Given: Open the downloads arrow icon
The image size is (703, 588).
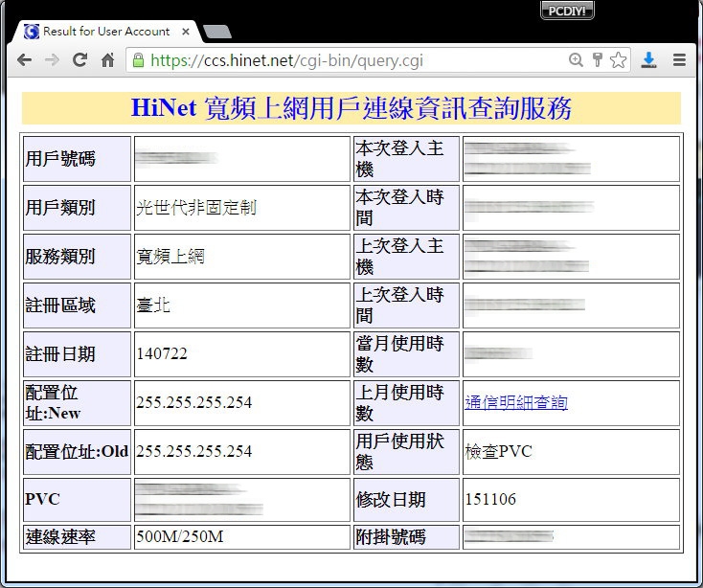Looking at the screenshot, I should click(x=648, y=59).
